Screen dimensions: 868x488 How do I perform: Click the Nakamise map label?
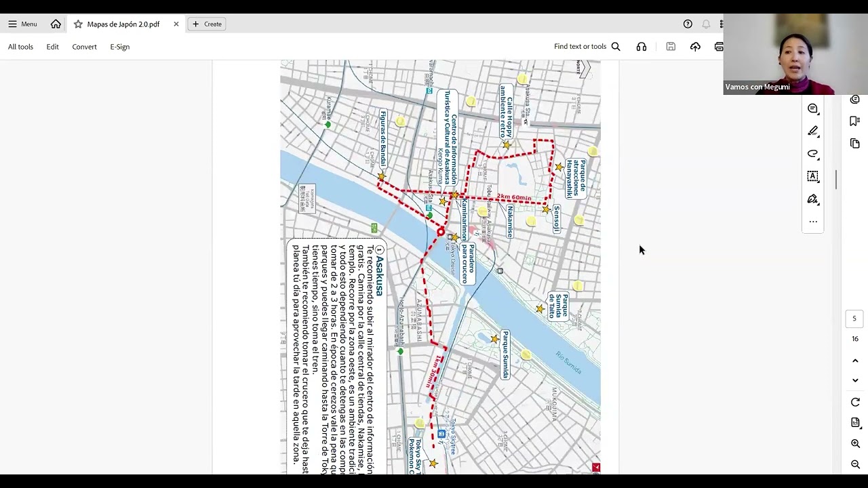pyautogui.click(x=510, y=222)
